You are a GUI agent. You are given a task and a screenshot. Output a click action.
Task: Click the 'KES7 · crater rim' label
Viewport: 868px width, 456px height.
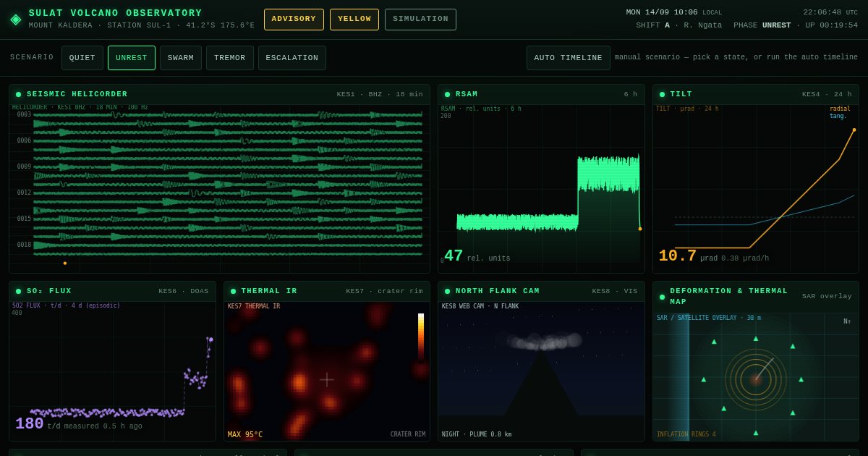click(x=384, y=291)
